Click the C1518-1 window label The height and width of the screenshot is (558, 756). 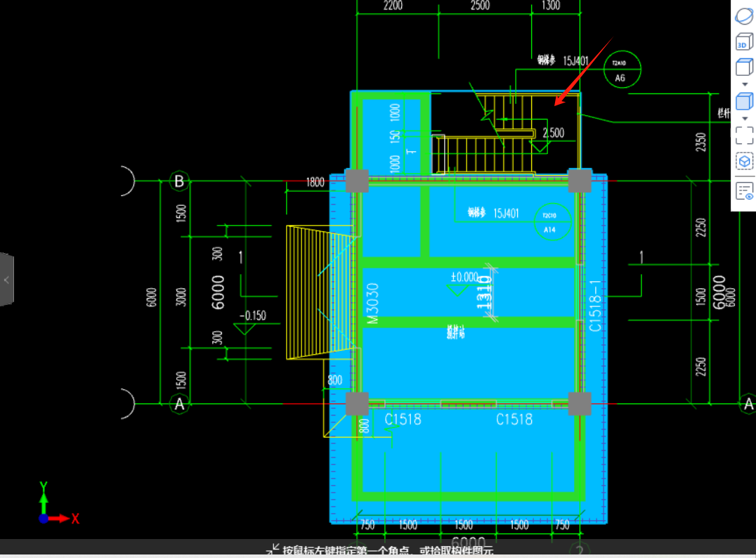click(595, 306)
